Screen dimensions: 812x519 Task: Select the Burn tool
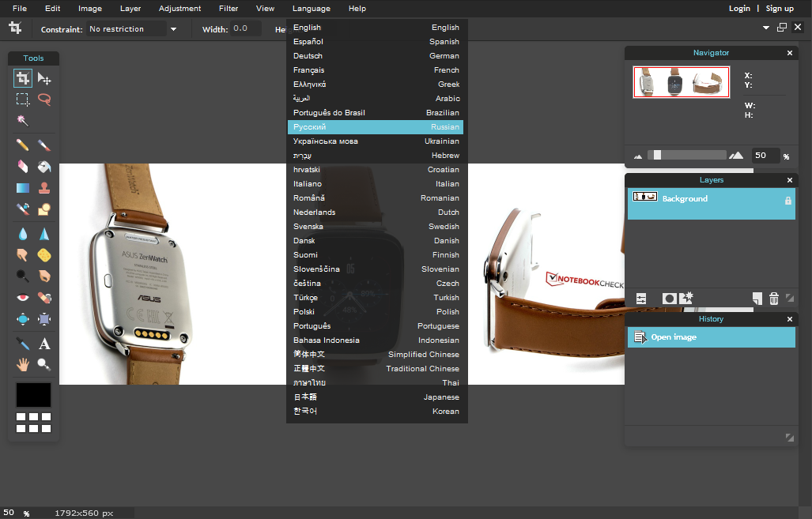tap(44, 276)
